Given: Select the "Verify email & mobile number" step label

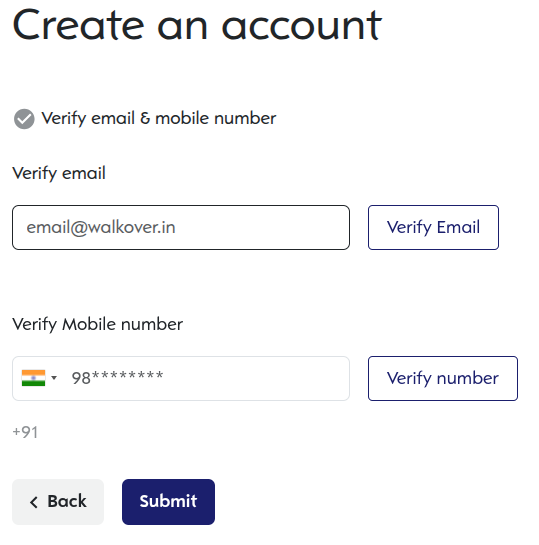Looking at the screenshot, I should [159, 119].
